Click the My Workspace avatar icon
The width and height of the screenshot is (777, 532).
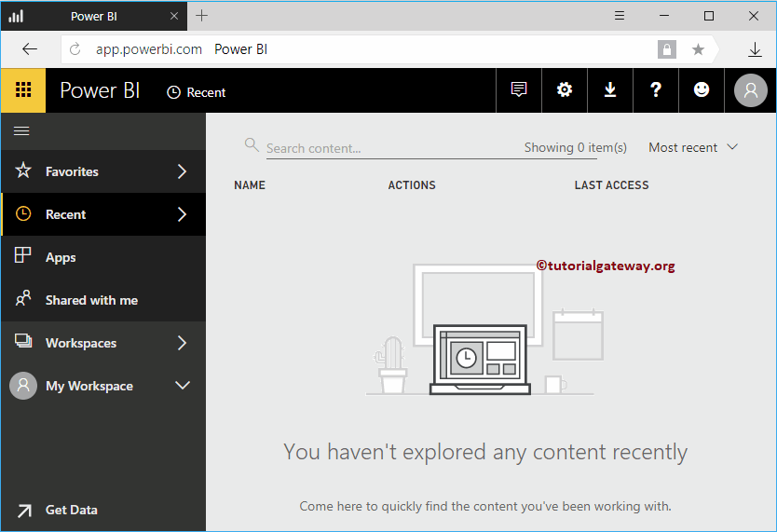tap(23, 386)
